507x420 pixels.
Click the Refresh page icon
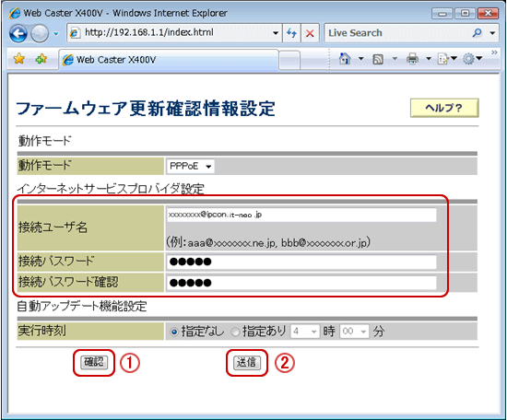tap(291, 32)
